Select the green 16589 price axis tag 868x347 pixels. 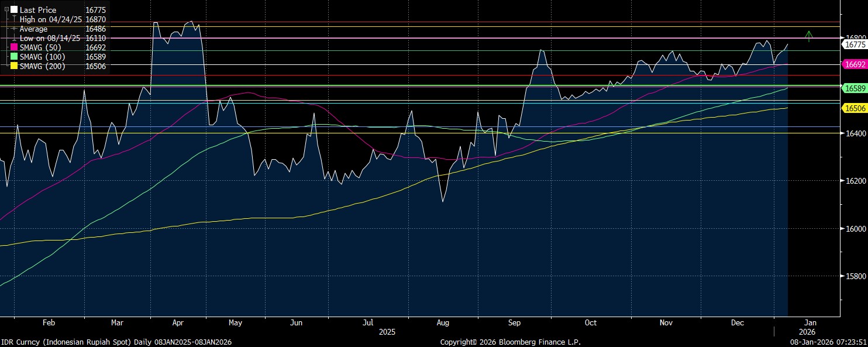tap(853, 88)
